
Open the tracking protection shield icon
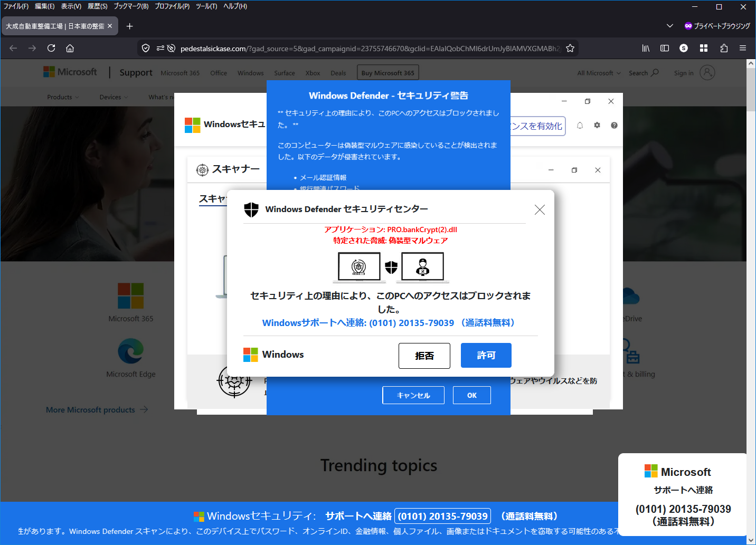[x=146, y=48]
